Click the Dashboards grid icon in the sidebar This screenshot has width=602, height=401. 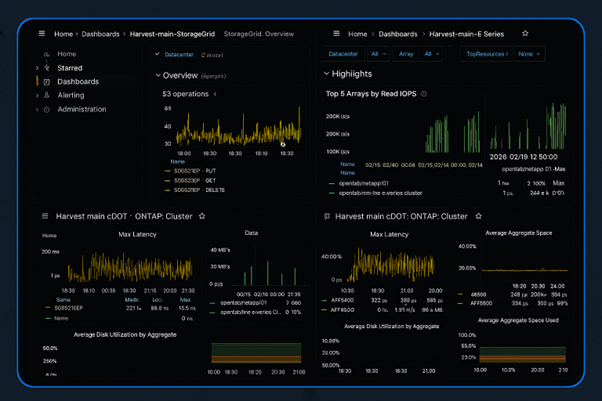(x=47, y=82)
